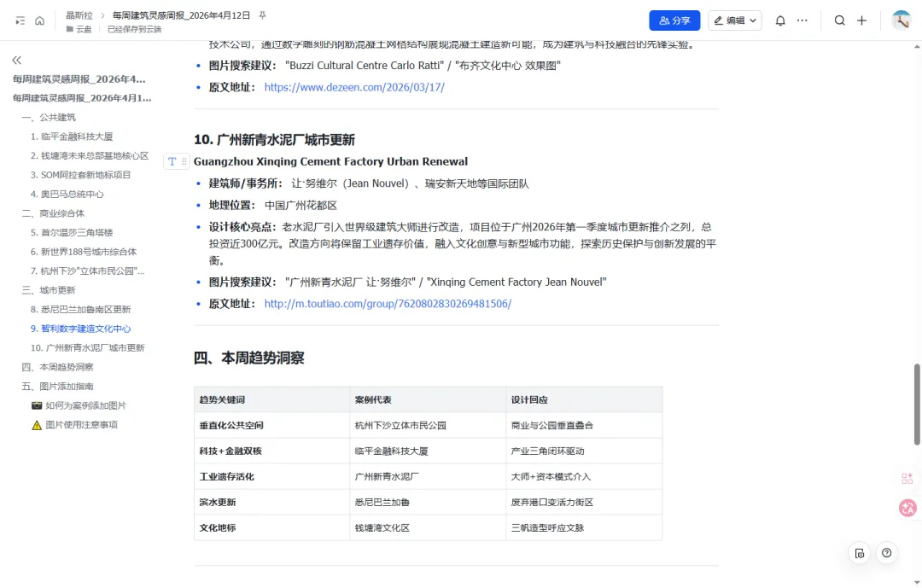Jump to 10. 广州新青水泥厂城市更新 in outline

click(x=88, y=348)
